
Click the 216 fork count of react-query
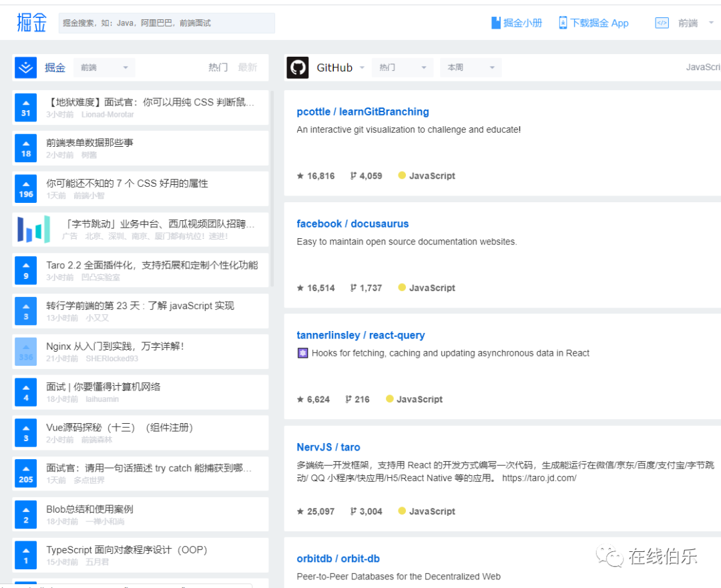(357, 400)
